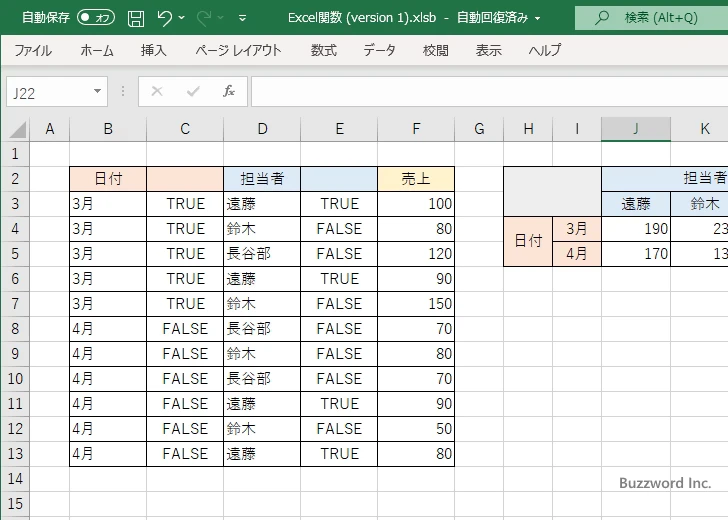Click the merged 日付 cell in column H
Image resolution: width=728 pixels, height=520 pixels.
click(x=528, y=241)
